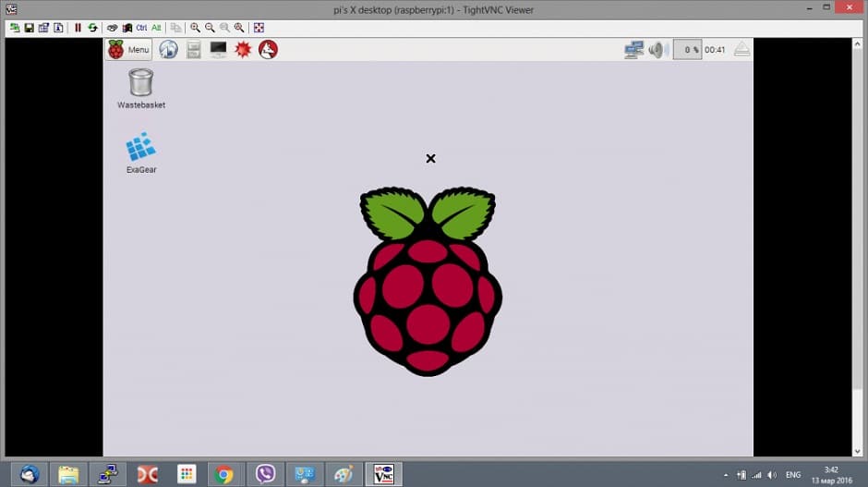Click the new connection toolbar icon
868x487 pixels.
point(15,28)
